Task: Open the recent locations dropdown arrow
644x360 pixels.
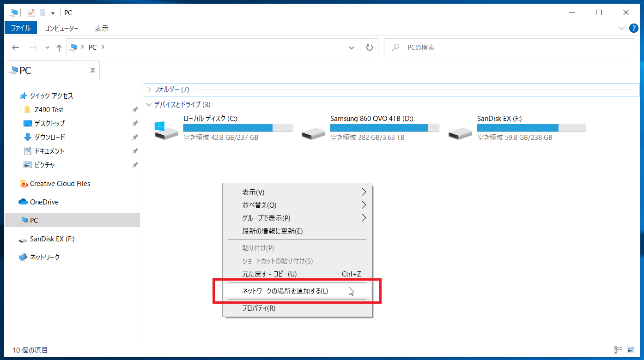Action: pyautogui.click(x=47, y=48)
